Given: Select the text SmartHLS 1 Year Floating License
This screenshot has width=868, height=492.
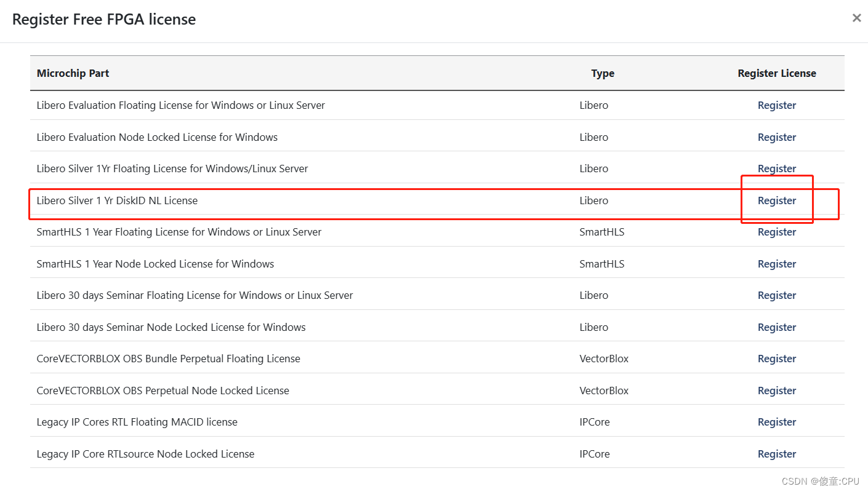Looking at the screenshot, I should (x=179, y=232).
